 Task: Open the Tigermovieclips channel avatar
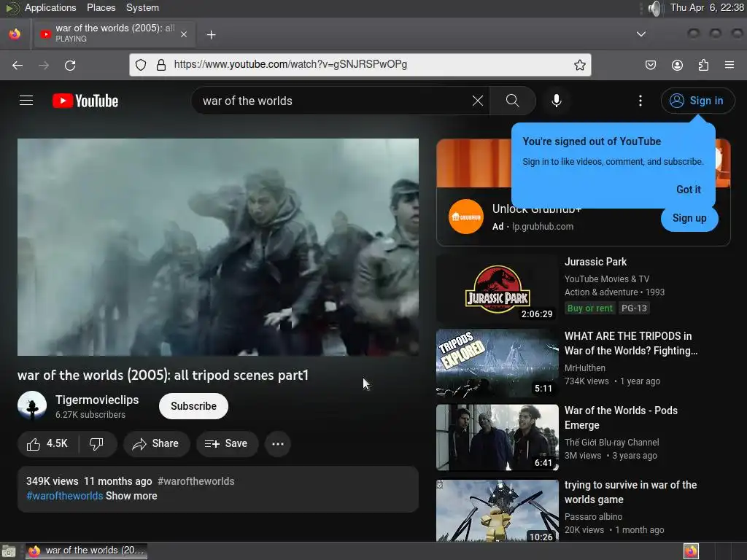[x=32, y=405]
